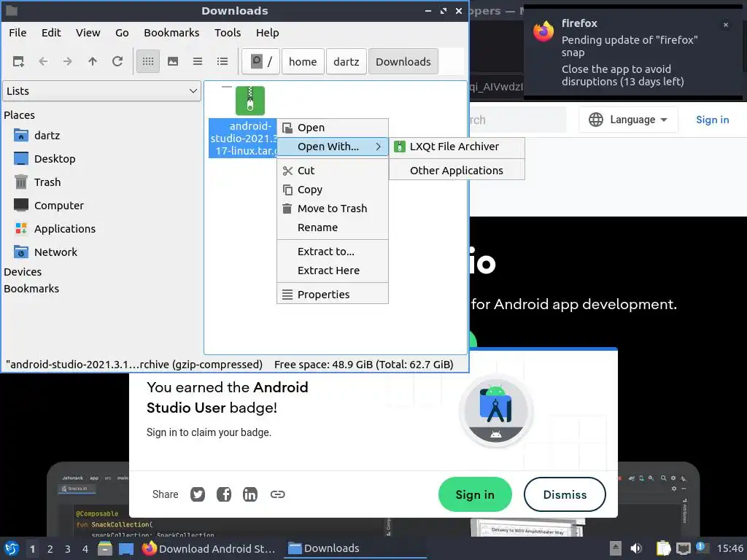Open the Help menu
Image resolution: width=747 pixels, height=560 pixels.
[x=267, y=33]
